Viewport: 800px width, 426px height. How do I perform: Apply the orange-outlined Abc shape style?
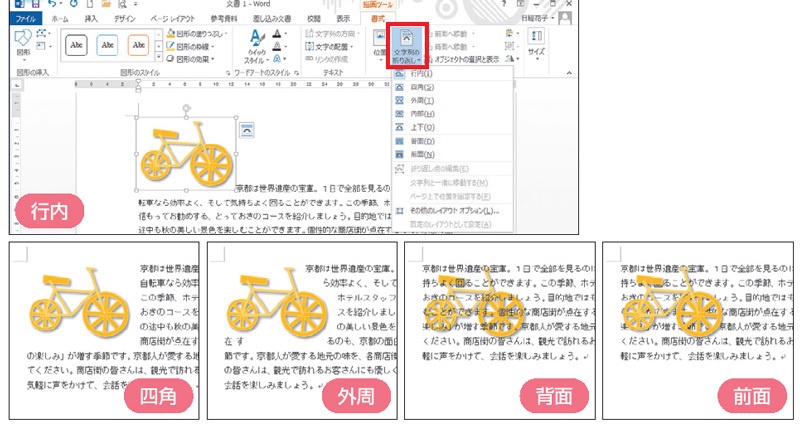click(139, 45)
